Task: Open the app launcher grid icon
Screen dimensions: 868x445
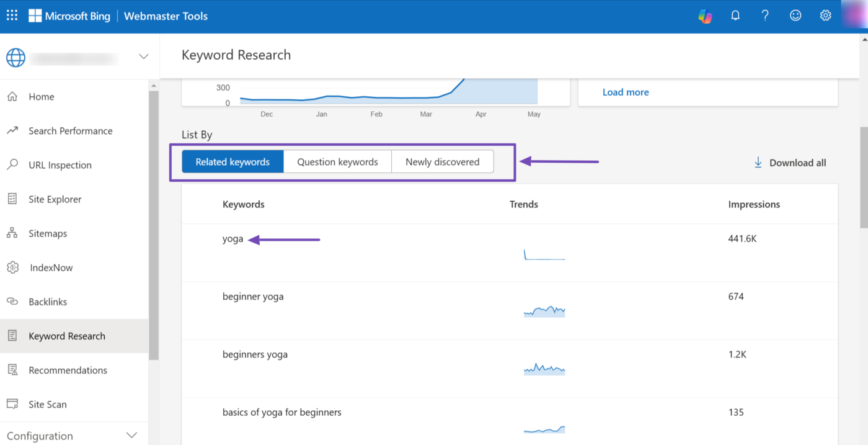Action: [12, 16]
